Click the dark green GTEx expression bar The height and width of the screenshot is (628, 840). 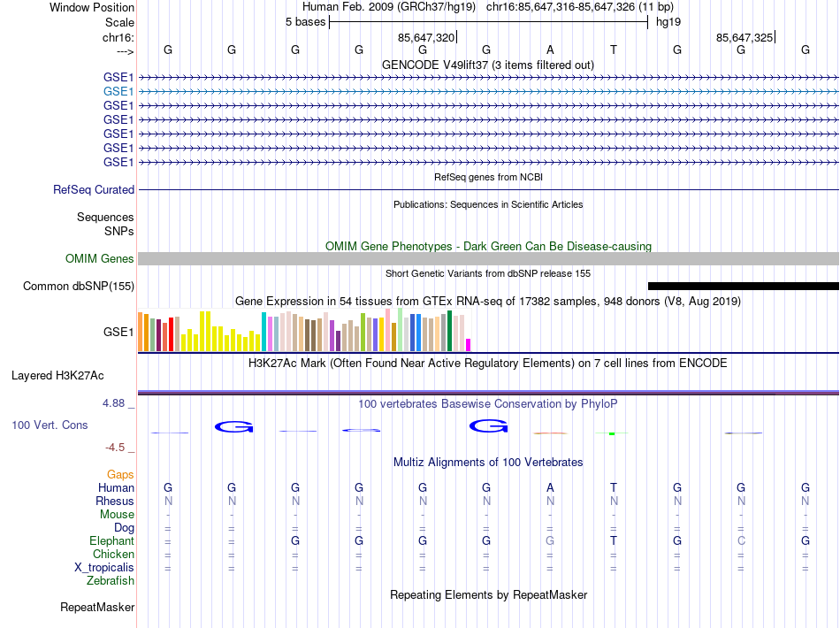point(449,331)
